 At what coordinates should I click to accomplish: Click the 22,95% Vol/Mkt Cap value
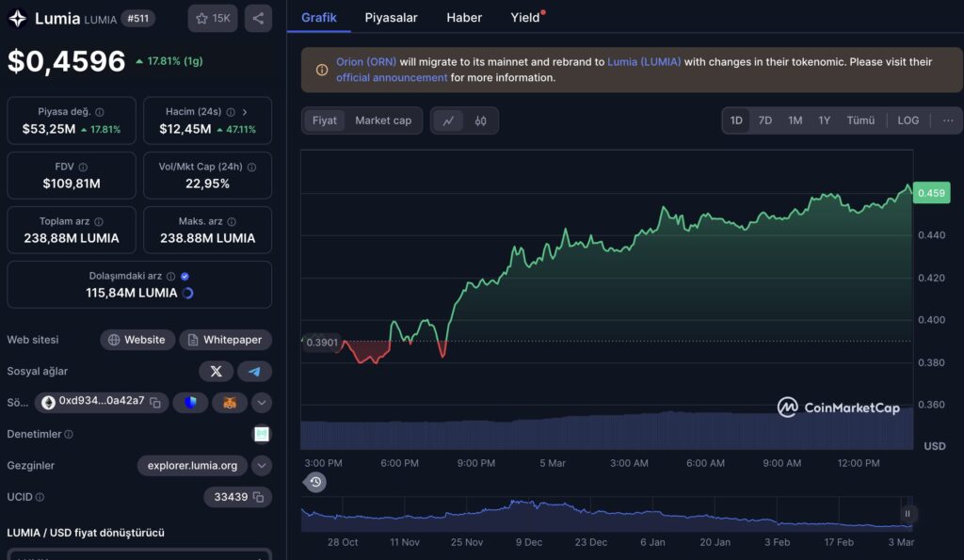point(207,184)
